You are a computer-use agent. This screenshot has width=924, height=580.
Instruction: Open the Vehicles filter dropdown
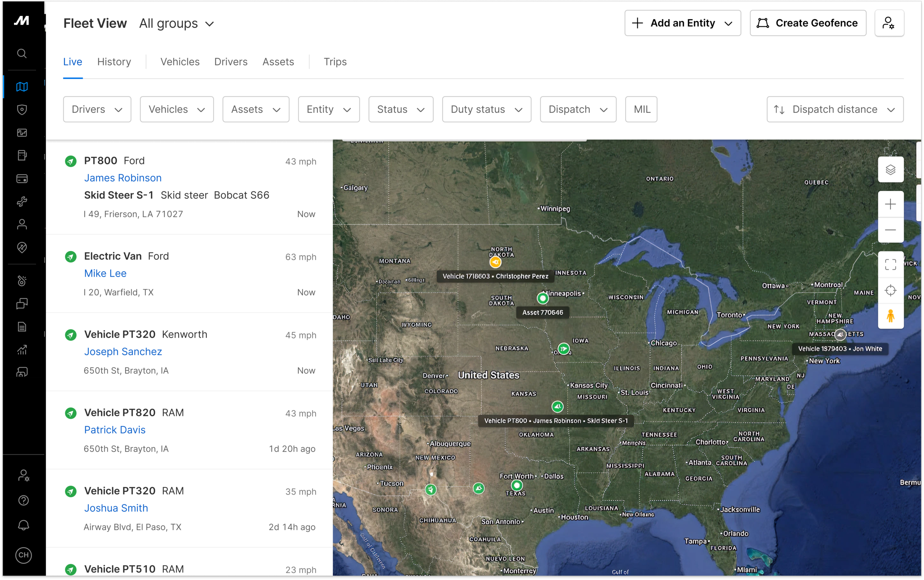177,109
